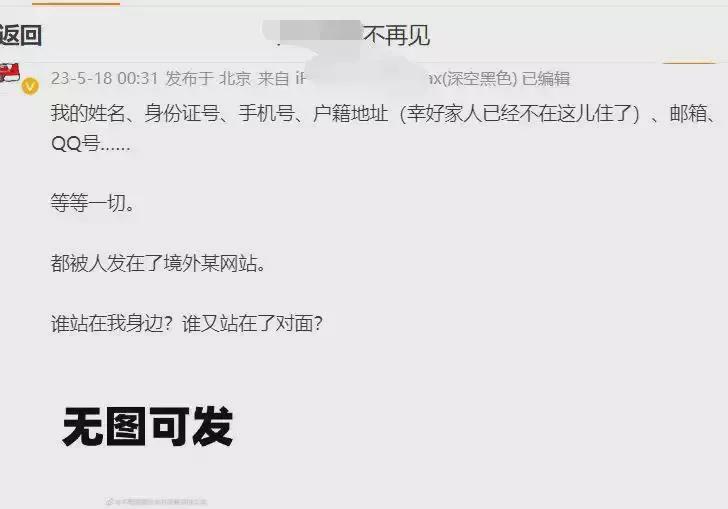Click the blurred Weibo watermark at bottom

pyautogui.click(x=156, y=502)
